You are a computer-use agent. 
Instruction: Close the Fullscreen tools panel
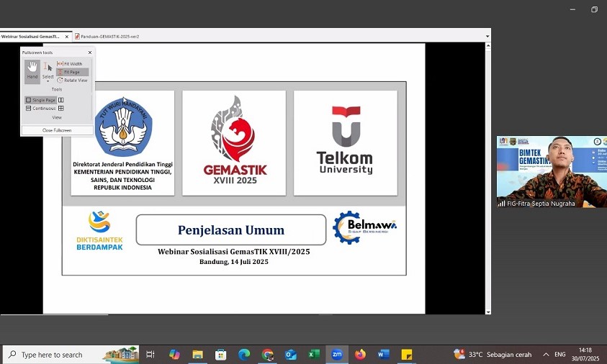[x=90, y=53]
